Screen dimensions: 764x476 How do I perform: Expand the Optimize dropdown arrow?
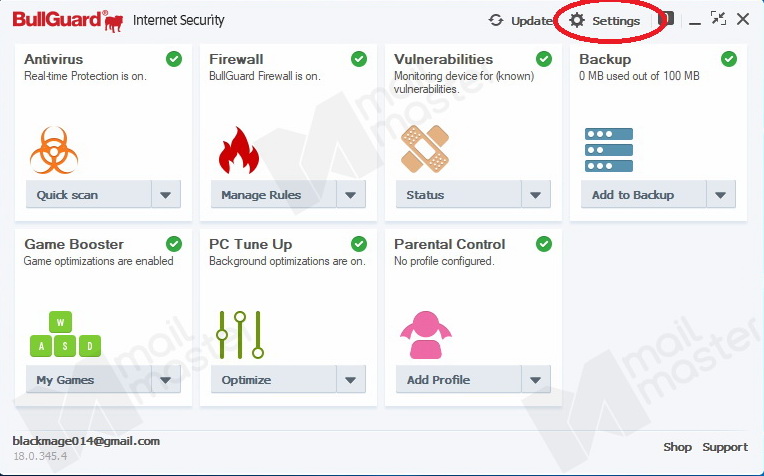coord(351,380)
